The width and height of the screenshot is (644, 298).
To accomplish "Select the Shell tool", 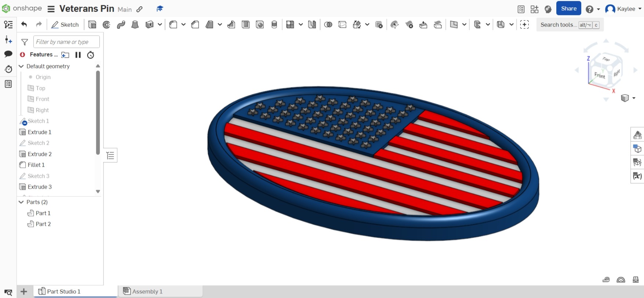I will pos(245,25).
